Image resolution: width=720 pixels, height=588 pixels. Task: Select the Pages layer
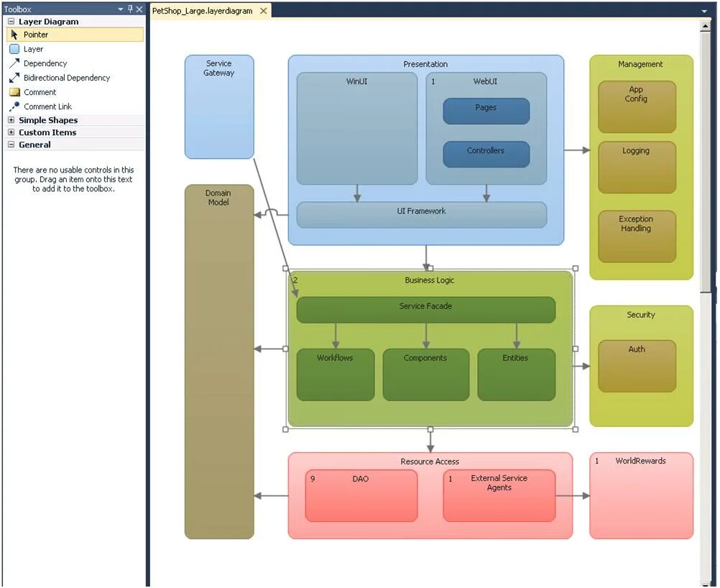[486, 111]
